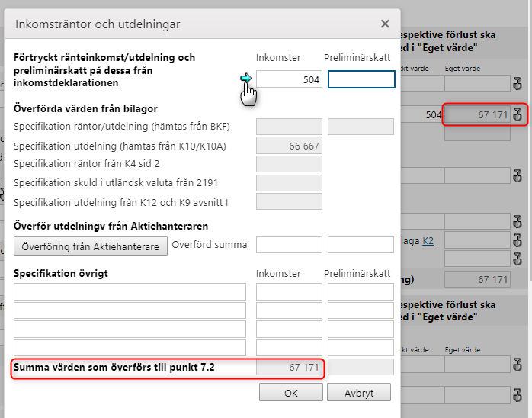Click the Specifikation utdelning (hämtas från K10/K10A) label
Viewport: 532px width, 418px height.
[120, 146]
